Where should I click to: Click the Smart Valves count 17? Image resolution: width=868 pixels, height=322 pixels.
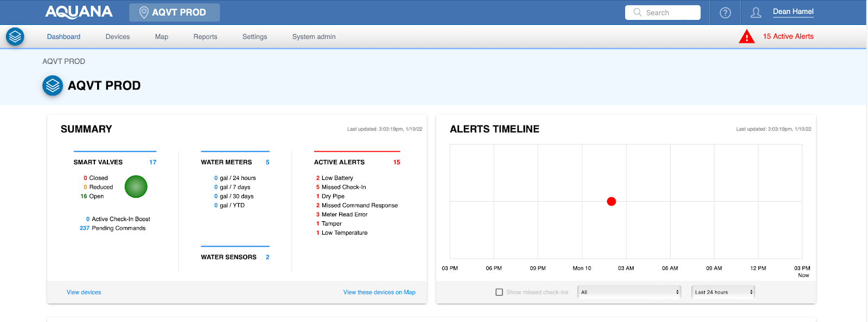click(153, 162)
